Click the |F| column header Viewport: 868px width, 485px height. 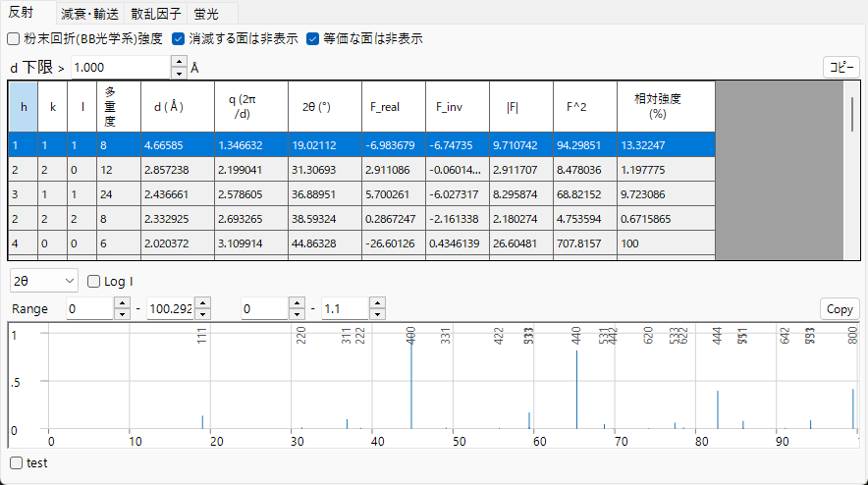[x=521, y=107]
